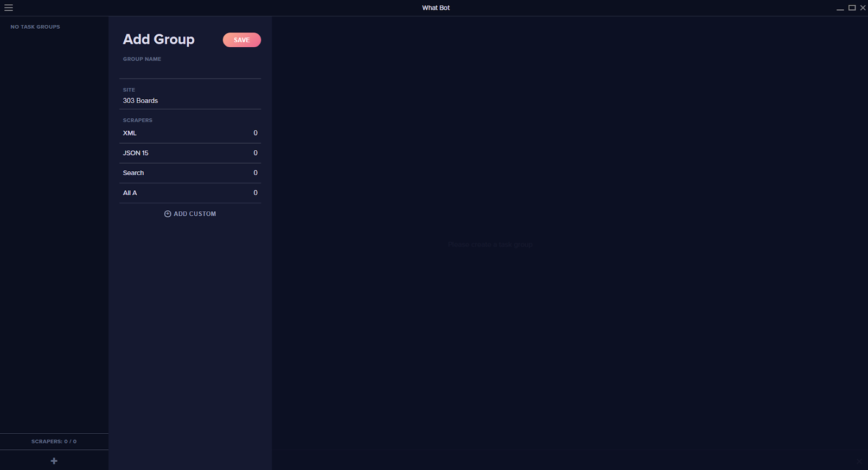Focus the Group Name input field
The width and height of the screenshot is (868, 470).
coord(190,70)
